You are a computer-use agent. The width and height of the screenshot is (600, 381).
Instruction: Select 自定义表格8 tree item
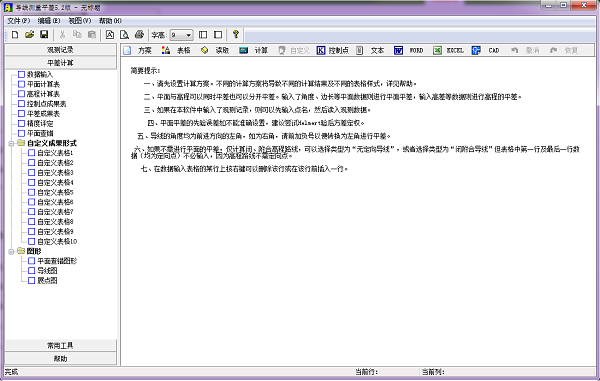coord(55,222)
